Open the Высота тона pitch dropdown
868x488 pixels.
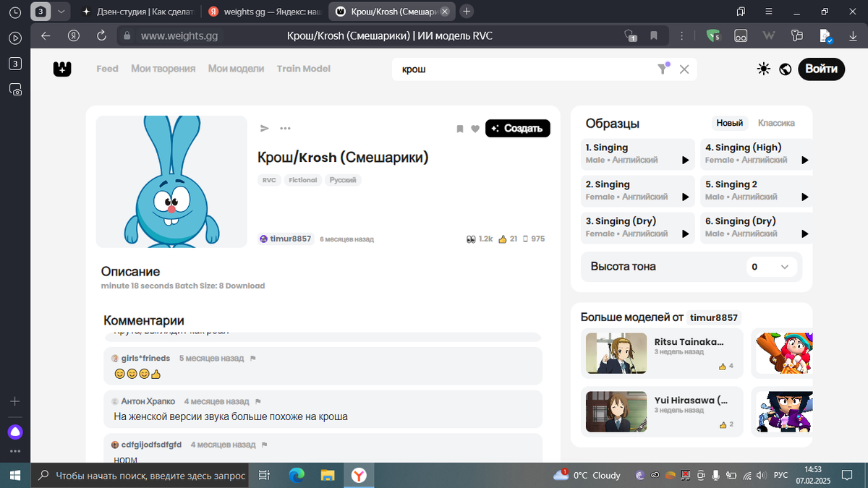pos(771,267)
